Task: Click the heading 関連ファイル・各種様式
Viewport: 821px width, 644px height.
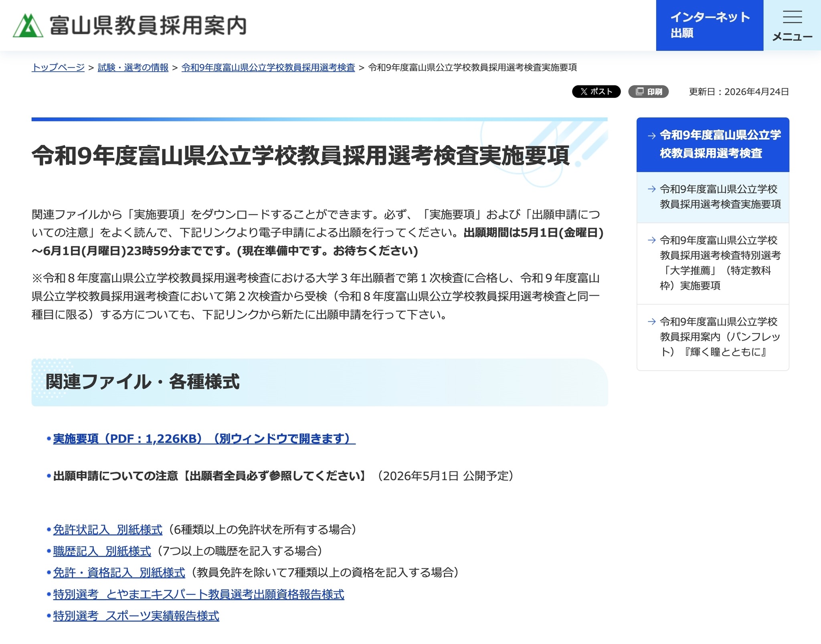Action: click(x=142, y=382)
